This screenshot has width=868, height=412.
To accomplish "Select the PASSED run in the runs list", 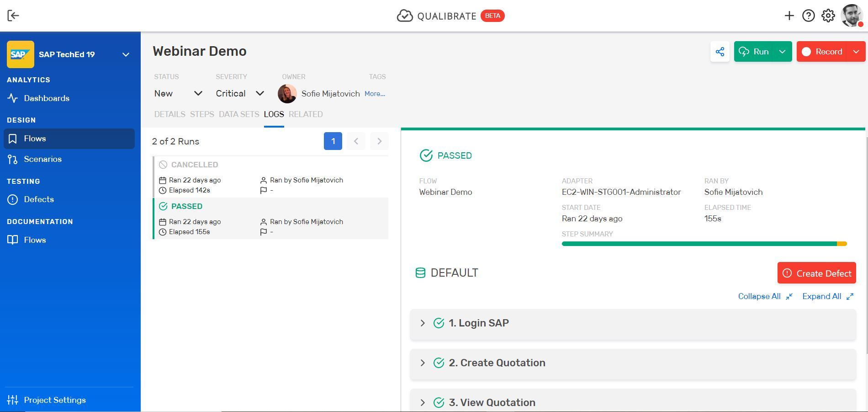I will [270, 219].
